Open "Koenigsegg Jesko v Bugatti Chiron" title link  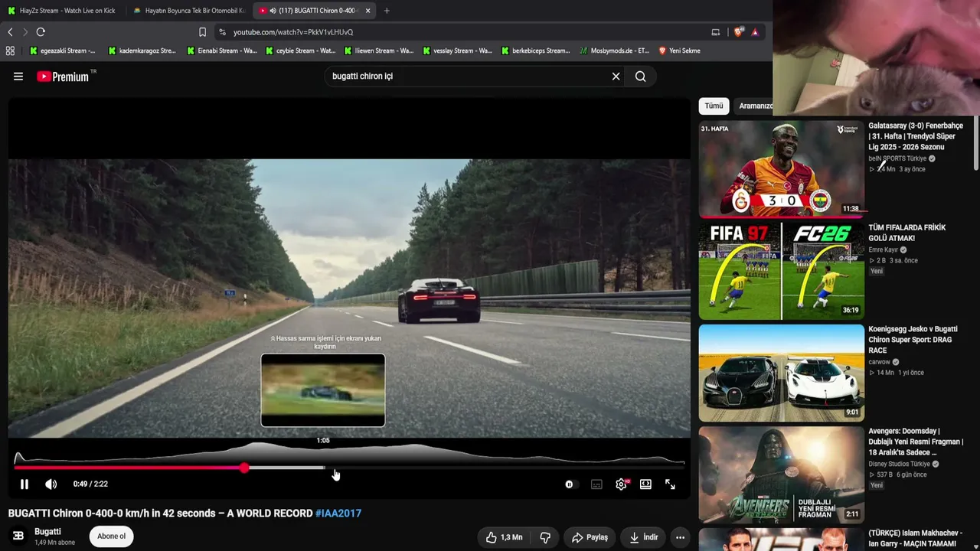coord(913,340)
